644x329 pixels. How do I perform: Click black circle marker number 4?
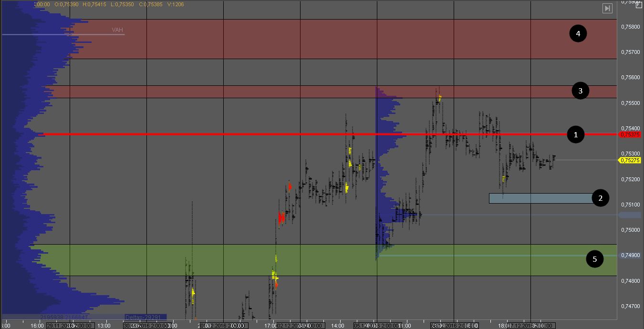click(x=578, y=33)
